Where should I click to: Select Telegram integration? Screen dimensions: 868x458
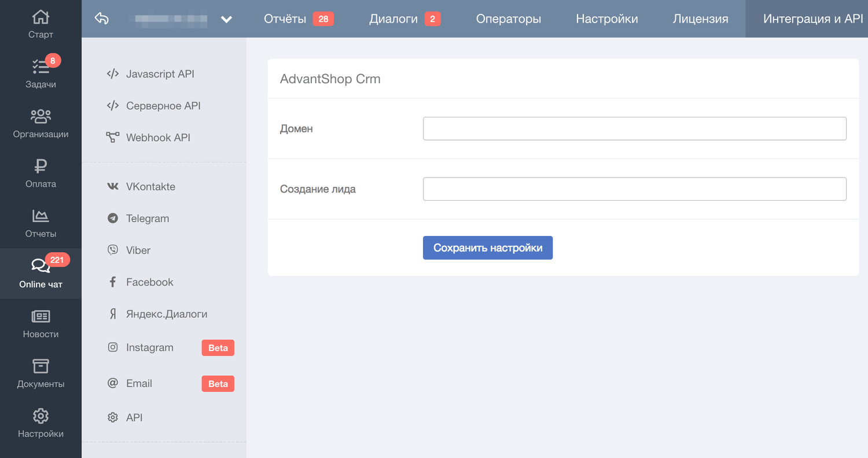coord(148,219)
